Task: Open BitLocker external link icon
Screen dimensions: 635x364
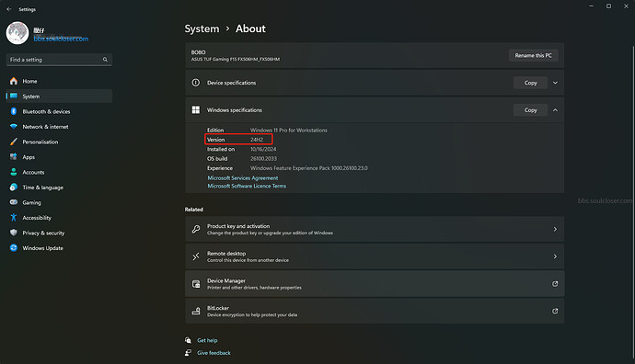Action: pyautogui.click(x=555, y=311)
